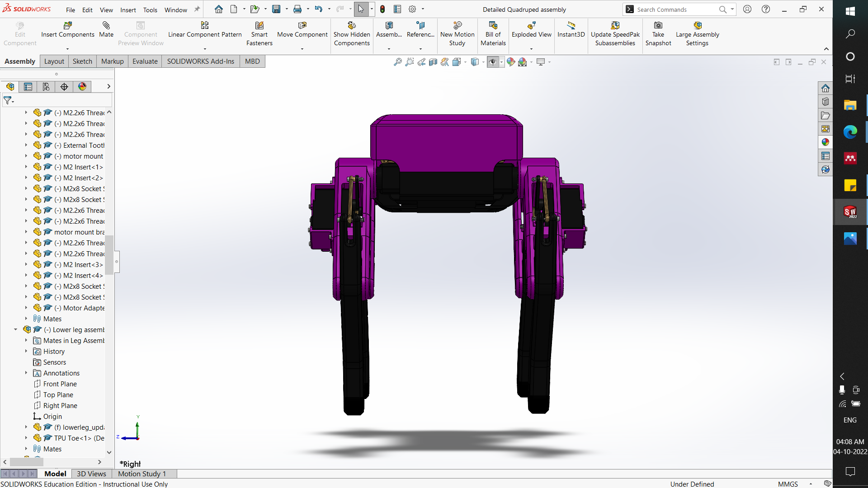Select the Zoom to Area tool
This screenshot has height=488, width=868.
(410, 62)
